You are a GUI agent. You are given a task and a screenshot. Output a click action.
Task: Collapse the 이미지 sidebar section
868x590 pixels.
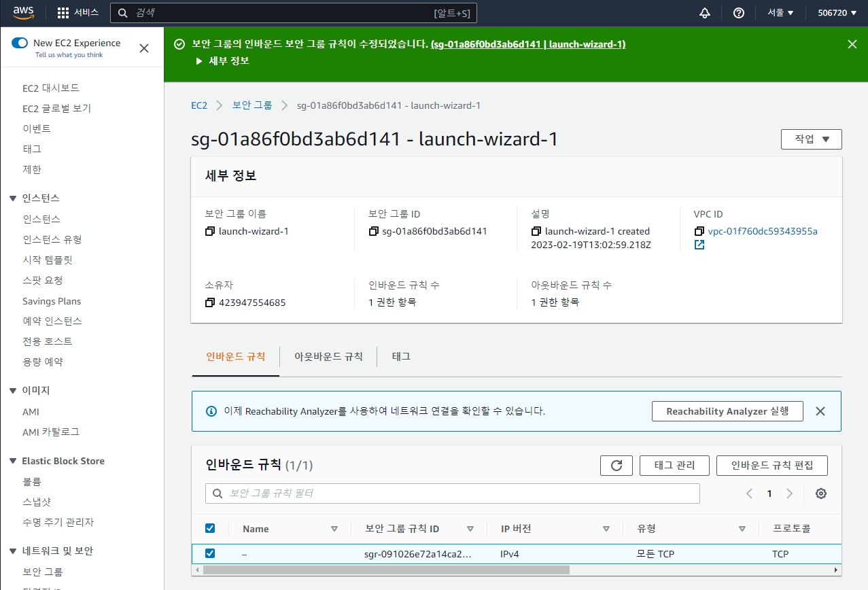point(13,391)
